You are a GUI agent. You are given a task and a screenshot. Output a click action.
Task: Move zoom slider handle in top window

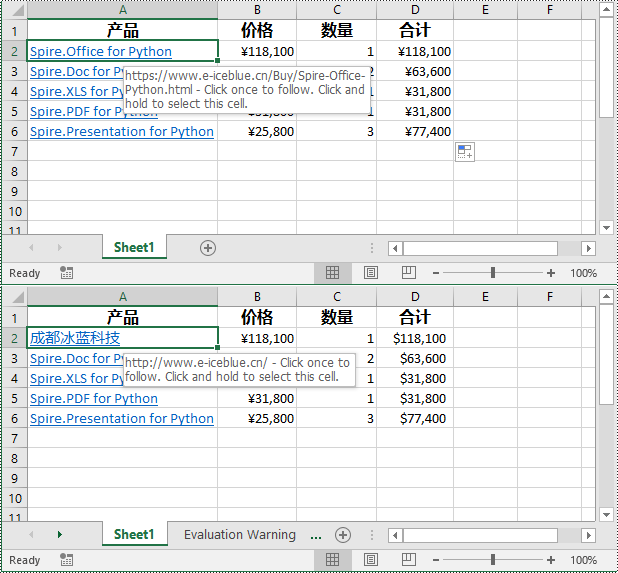point(493,273)
